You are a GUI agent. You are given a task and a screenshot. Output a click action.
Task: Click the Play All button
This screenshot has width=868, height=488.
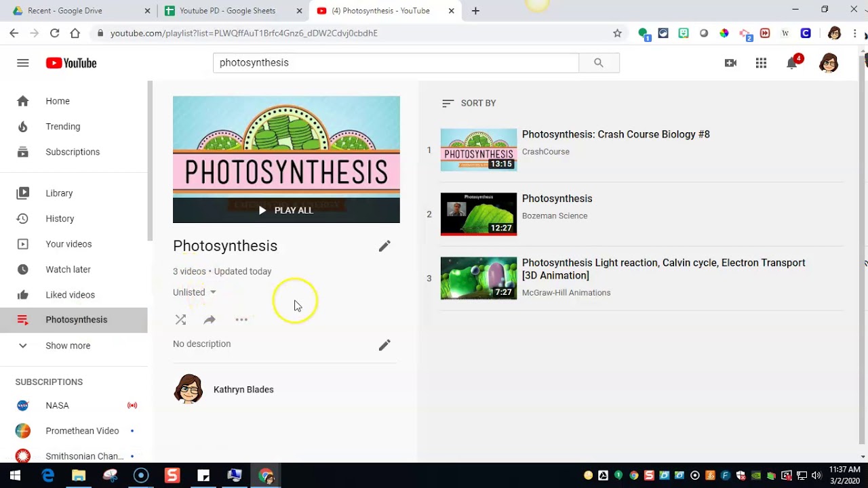point(286,210)
